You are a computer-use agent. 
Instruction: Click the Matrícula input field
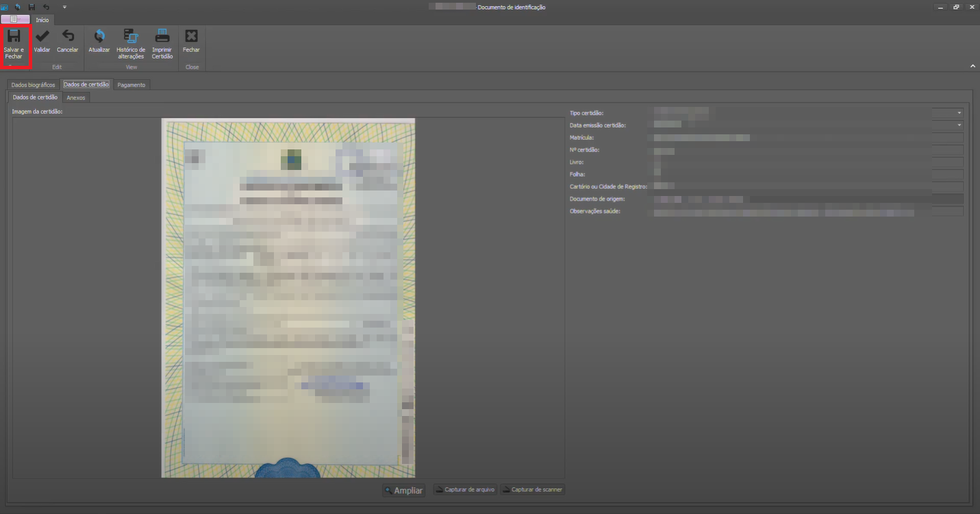[x=807, y=138]
